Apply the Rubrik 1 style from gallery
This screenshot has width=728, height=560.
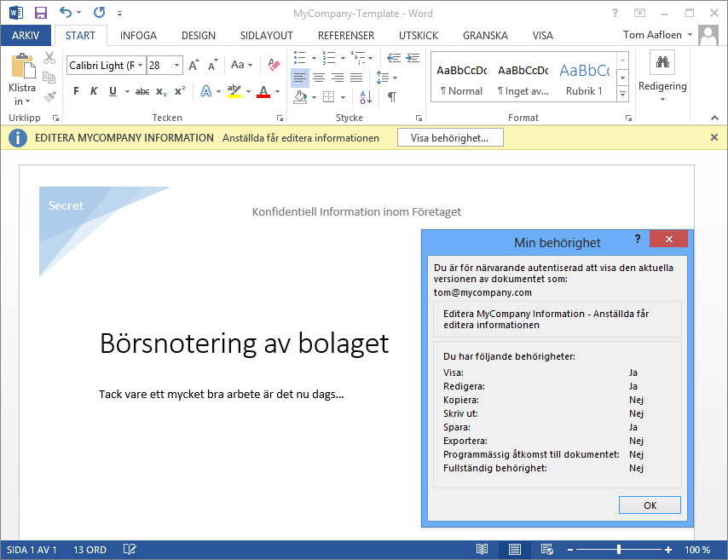tap(584, 78)
